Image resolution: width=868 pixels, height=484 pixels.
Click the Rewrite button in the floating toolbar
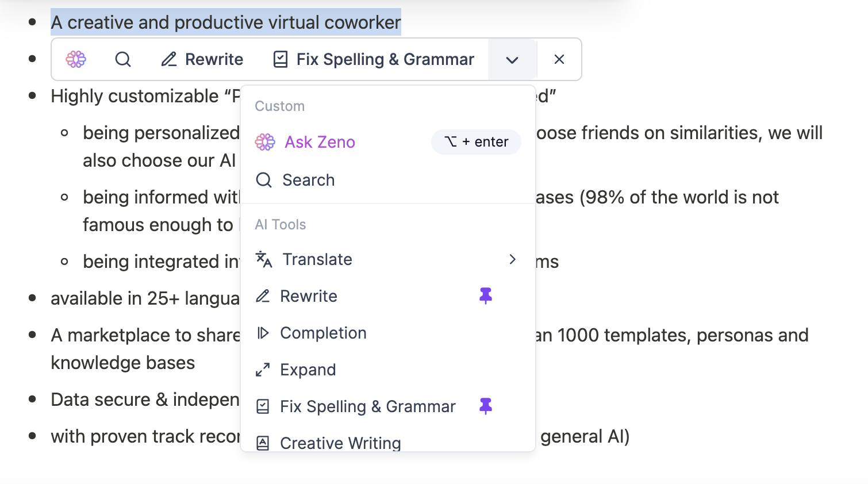coord(202,59)
